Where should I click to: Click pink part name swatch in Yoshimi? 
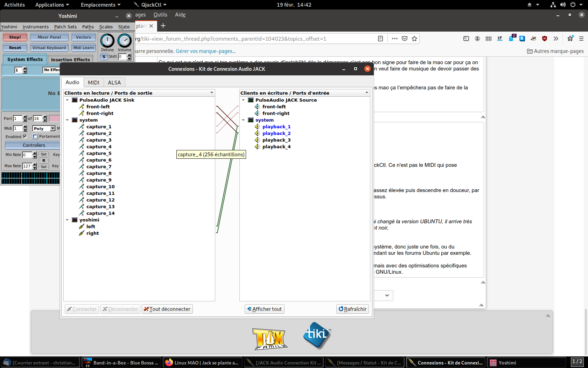click(x=54, y=118)
